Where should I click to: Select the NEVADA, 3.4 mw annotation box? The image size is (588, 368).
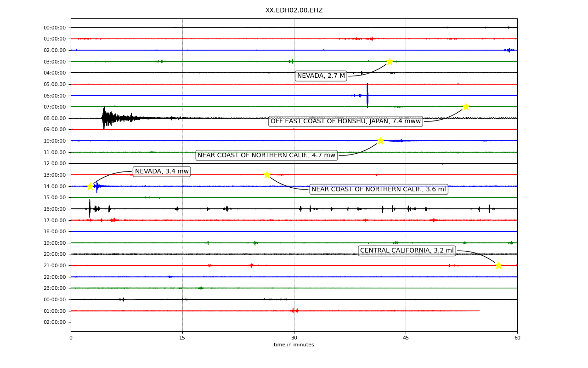[162, 172]
